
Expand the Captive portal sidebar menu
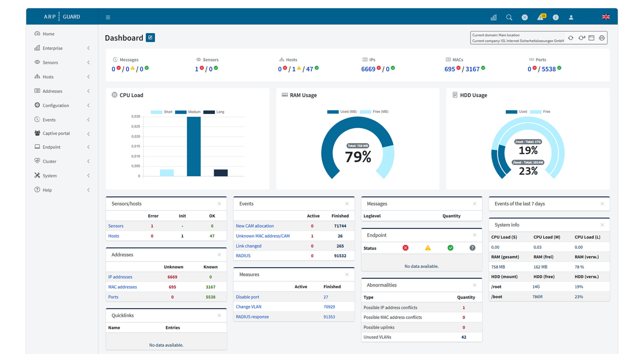click(56, 133)
